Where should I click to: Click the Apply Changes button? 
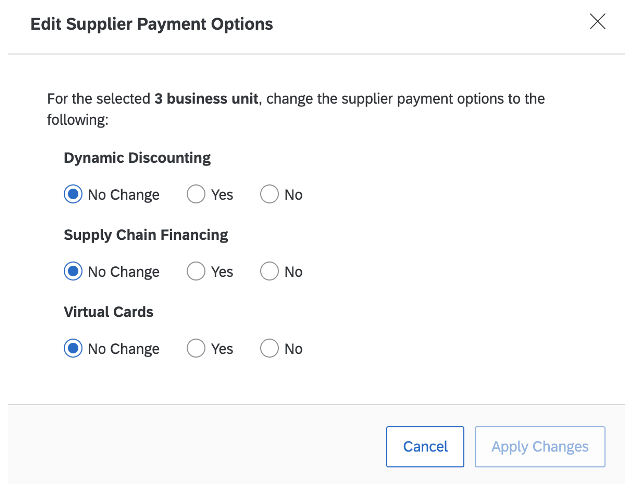click(540, 447)
